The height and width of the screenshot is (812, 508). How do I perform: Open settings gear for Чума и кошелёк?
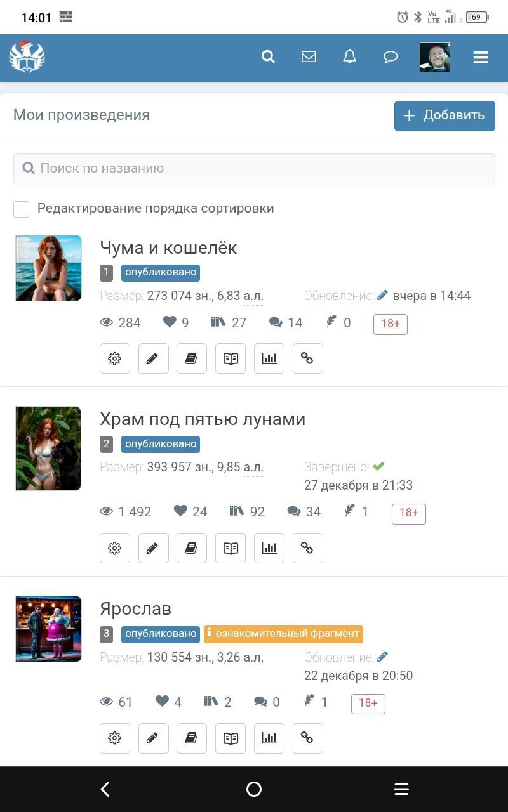[x=115, y=358]
